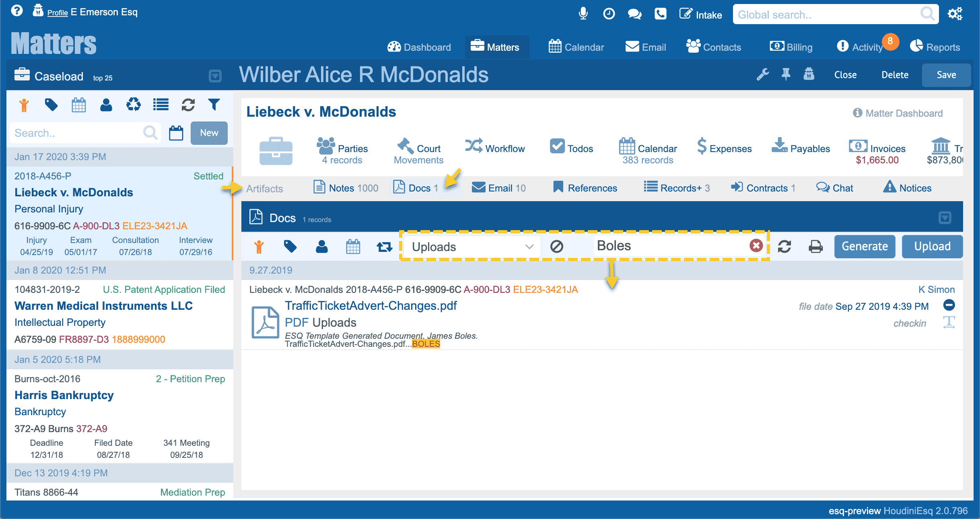Expand the Caseload panel dropdown arrow
Screen dimensions: 980x519
215,76
